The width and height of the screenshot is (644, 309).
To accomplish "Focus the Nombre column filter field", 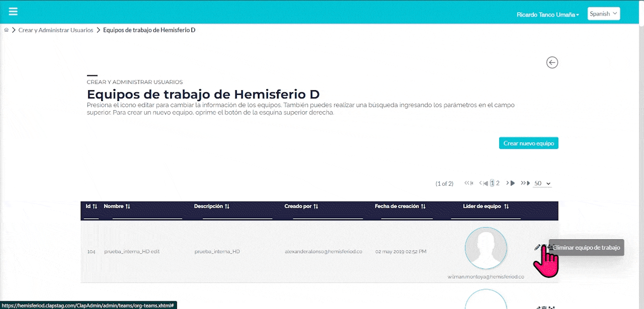I will coord(147,215).
